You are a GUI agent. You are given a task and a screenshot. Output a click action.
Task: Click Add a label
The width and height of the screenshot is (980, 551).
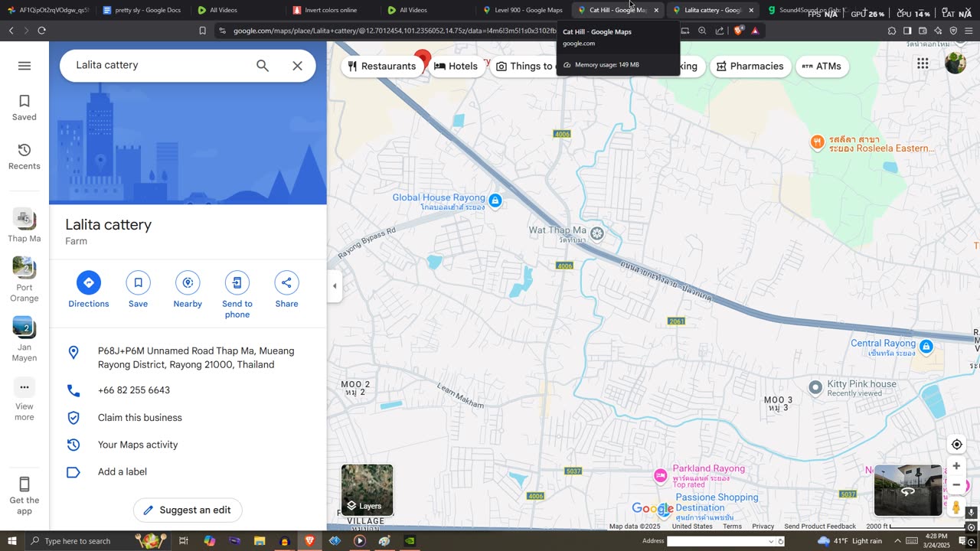188,472
